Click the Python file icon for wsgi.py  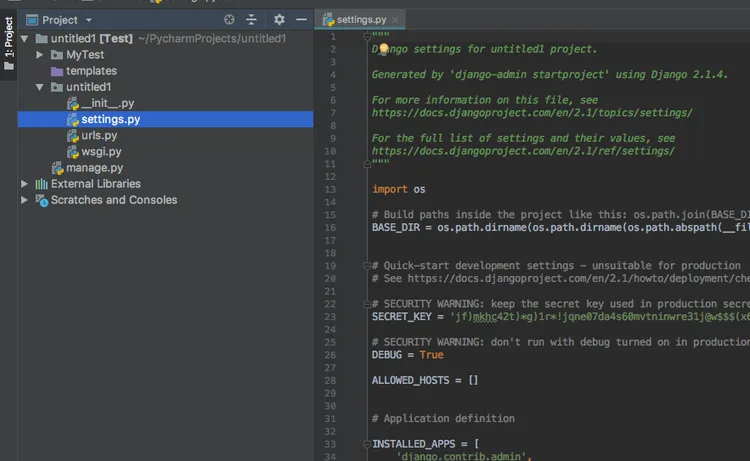(73, 152)
